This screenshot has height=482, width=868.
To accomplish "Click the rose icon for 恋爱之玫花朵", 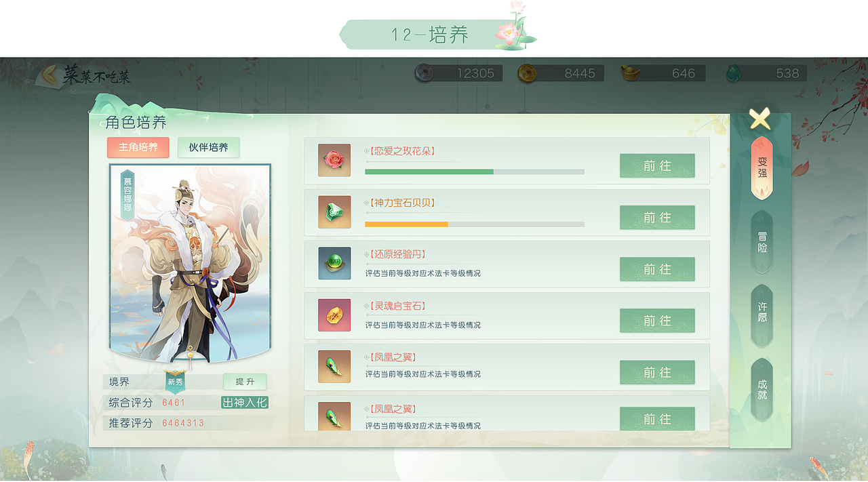I will pos(334,160).
